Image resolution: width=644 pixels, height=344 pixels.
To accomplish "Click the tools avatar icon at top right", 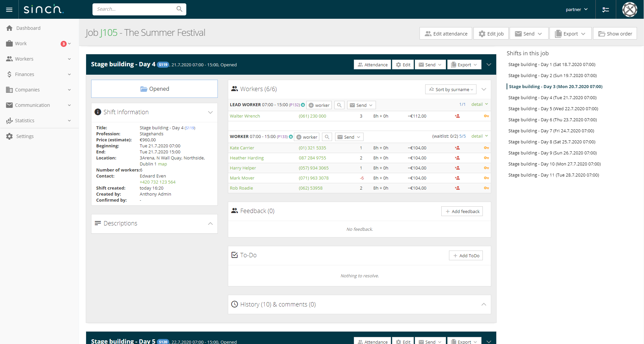I will pyautogui.click(x=630, y=9).
